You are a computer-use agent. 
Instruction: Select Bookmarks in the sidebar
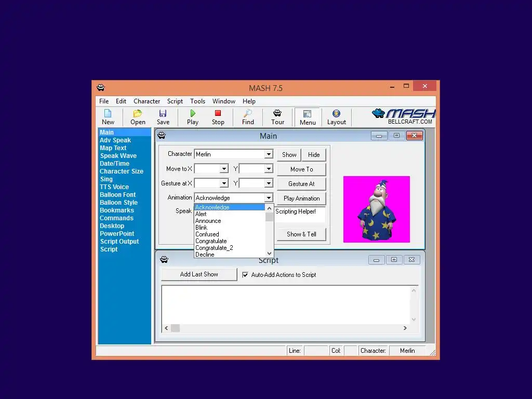click(117, 210)
